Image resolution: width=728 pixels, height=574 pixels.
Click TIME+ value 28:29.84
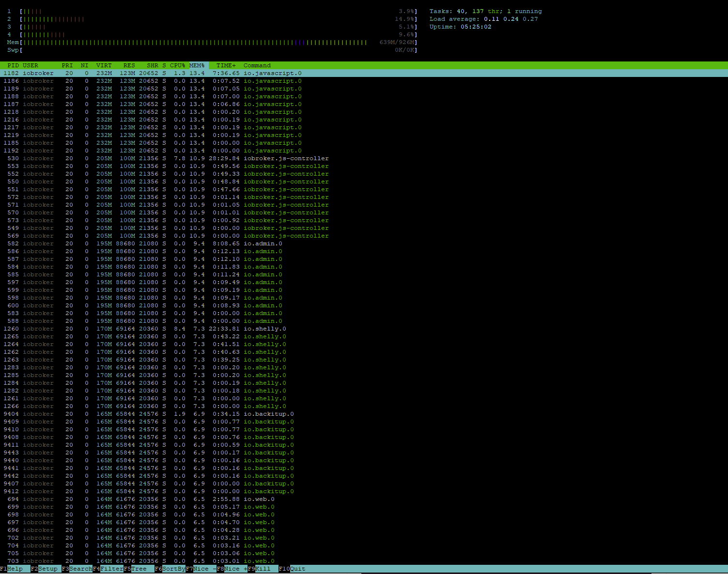[224, 158]
